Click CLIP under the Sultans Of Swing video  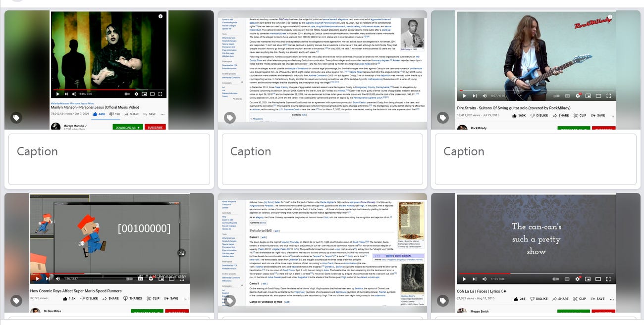click(580, 115)
